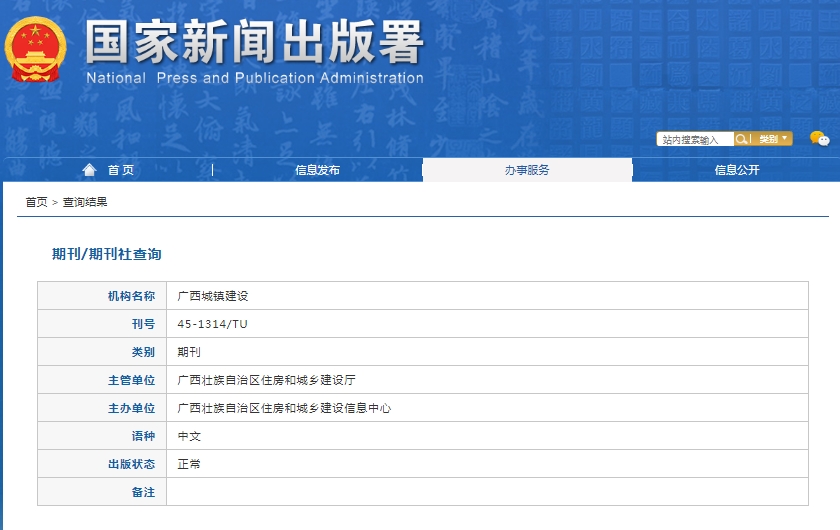Screen dimensions: 840x530
Task: Click the 广西壮族自治区住房和城乡建设厅 supervisor cell
Action: (266, 380)
